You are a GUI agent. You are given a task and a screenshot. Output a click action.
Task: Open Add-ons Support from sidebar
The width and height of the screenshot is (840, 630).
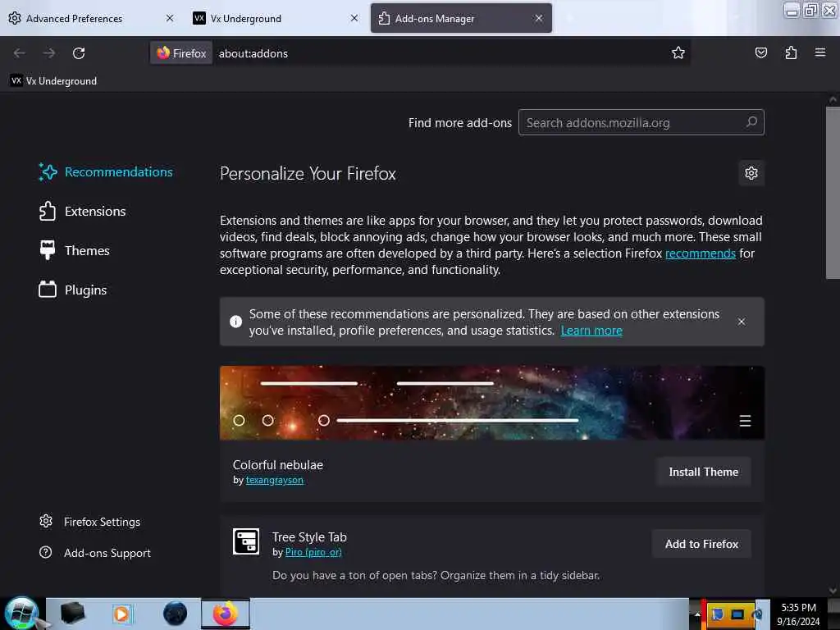tap(95, 553)
